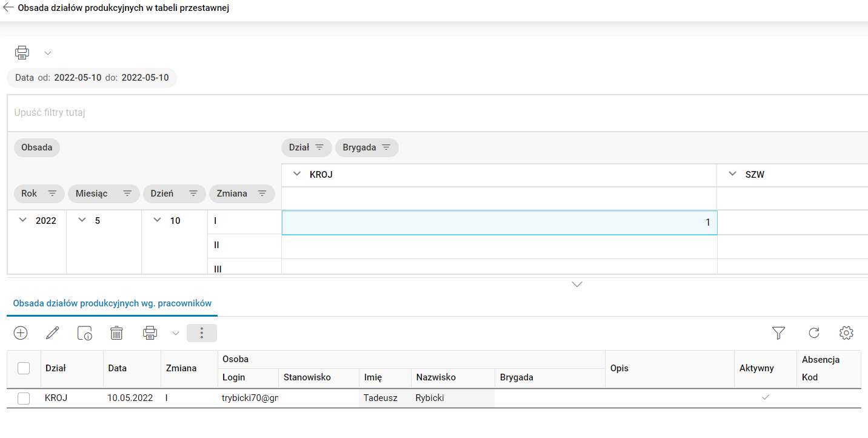
Task: Click the Dział pivot field button
Action: point(306,147)
